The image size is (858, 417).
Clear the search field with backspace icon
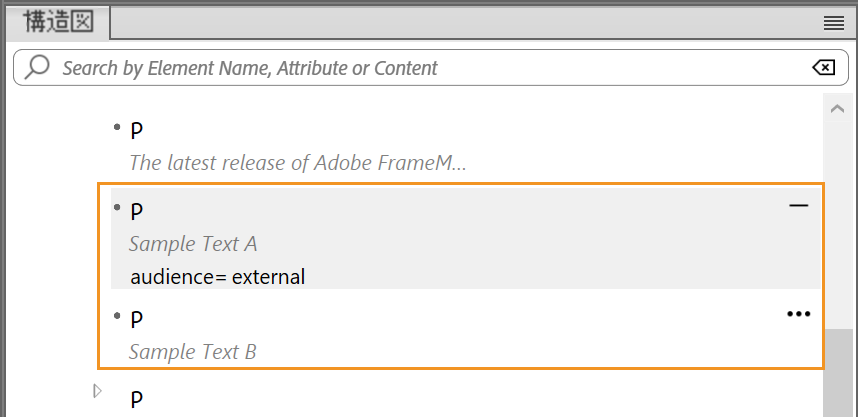(823, 68)
